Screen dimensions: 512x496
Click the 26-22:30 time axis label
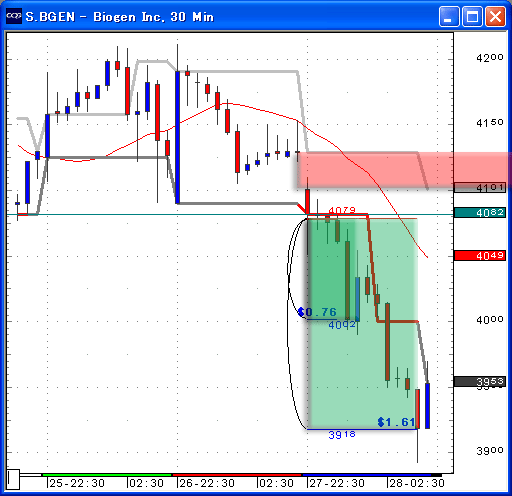(207, 483)
